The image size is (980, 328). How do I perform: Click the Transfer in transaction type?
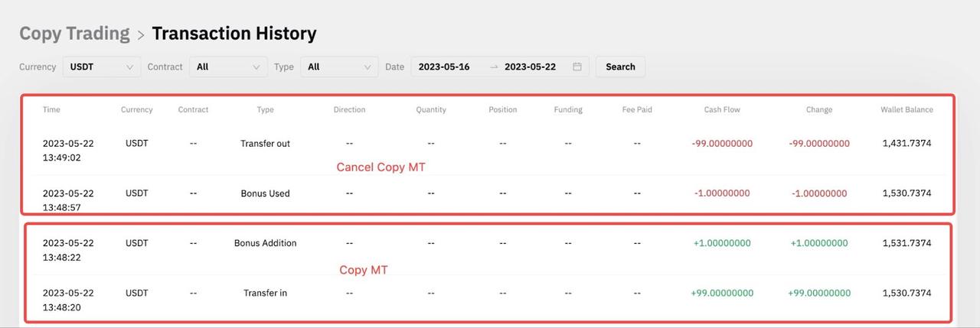point(265,293)
